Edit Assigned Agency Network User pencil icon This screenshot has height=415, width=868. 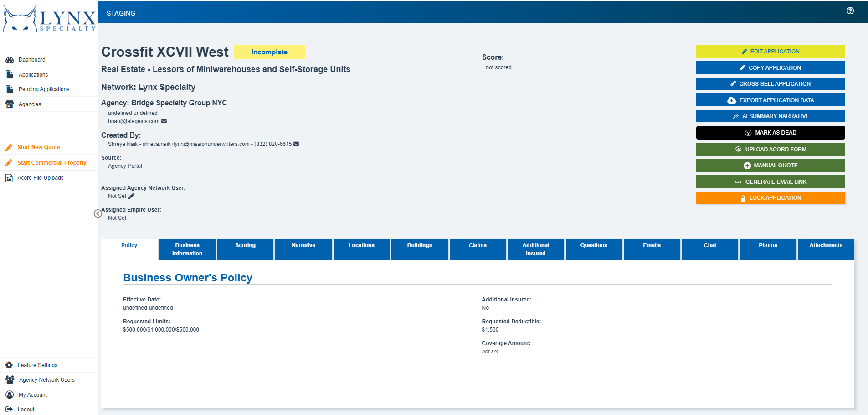point(131,196)
